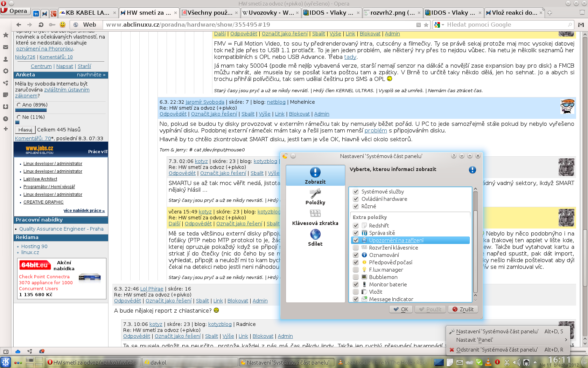Toggle the Opera panel toggle at bottom left
588x368 pixels.
(6, 352)
